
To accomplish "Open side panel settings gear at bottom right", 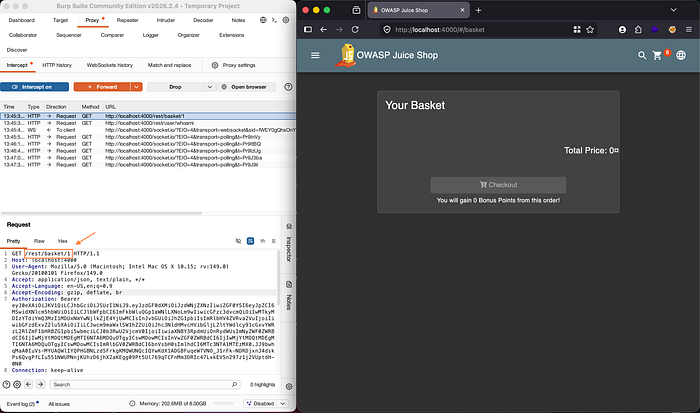I will [289, 387].
